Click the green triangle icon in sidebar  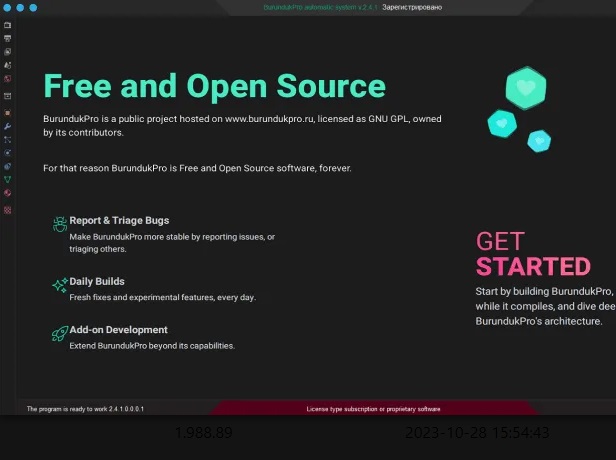[7, 179]
